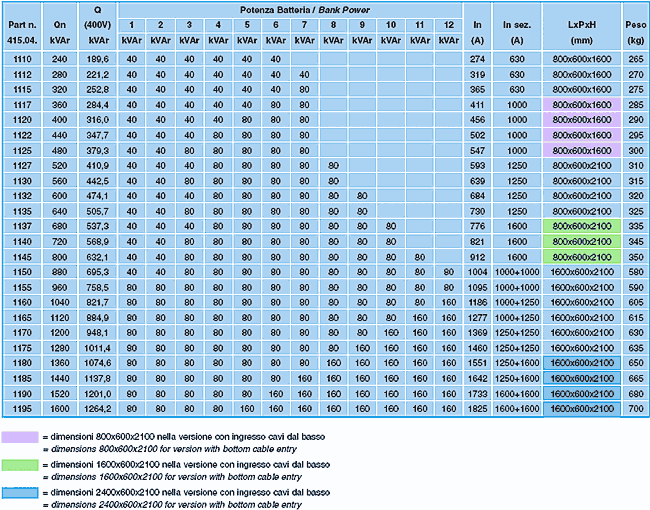
Task: Click the 'Q (400V)' column header
Action: (97, 24)
